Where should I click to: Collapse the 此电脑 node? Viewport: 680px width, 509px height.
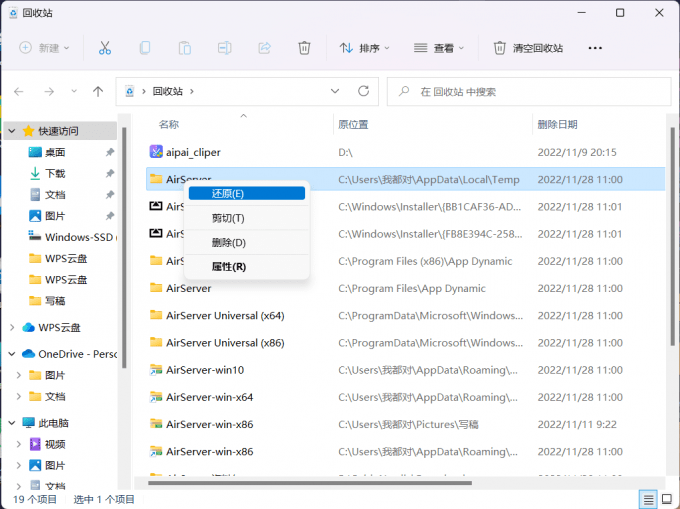[12, 423]
